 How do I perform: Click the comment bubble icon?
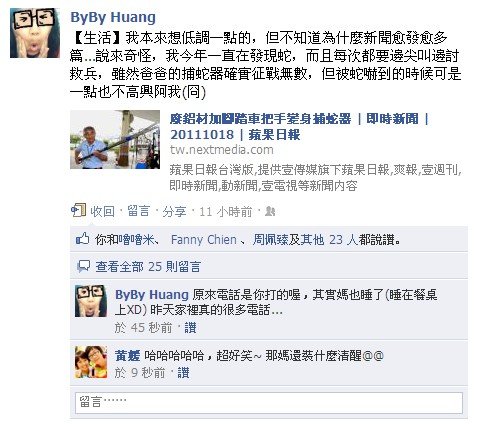click(x=83, y=266)
